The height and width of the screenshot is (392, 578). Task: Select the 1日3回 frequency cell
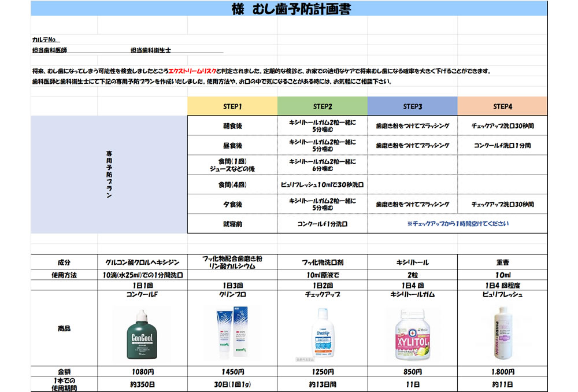click(232, 286)
